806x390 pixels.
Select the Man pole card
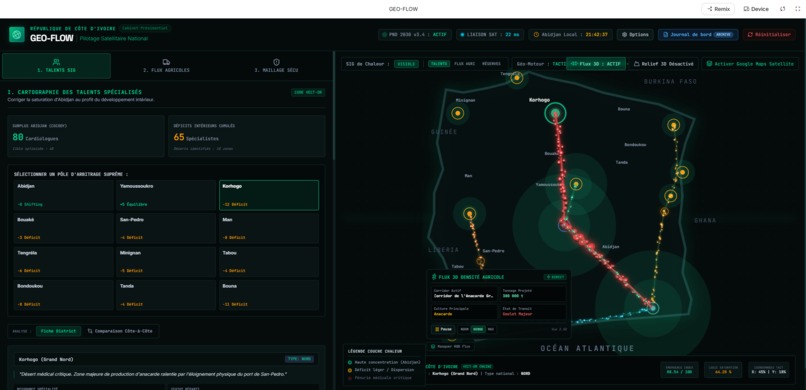pos(269,228)
